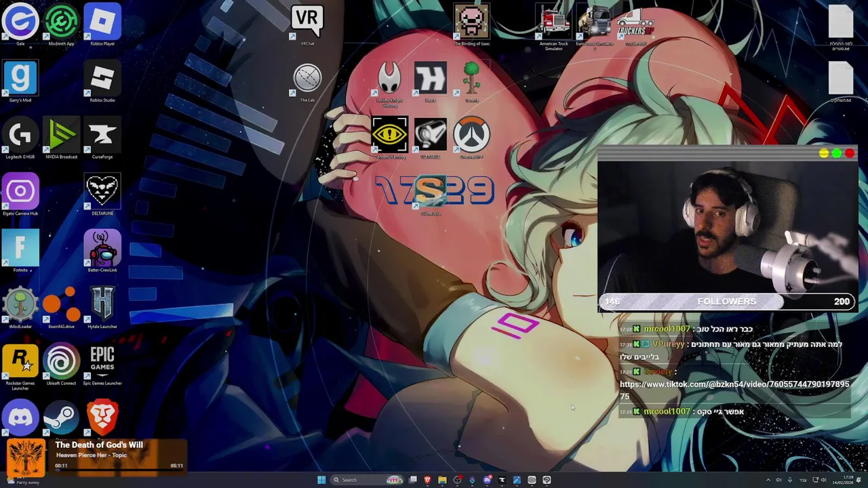Launch the BeamNG.drive shortcut
Viewport: 868px width, 488px height.
pyautogui.click(x=62, y=308)
